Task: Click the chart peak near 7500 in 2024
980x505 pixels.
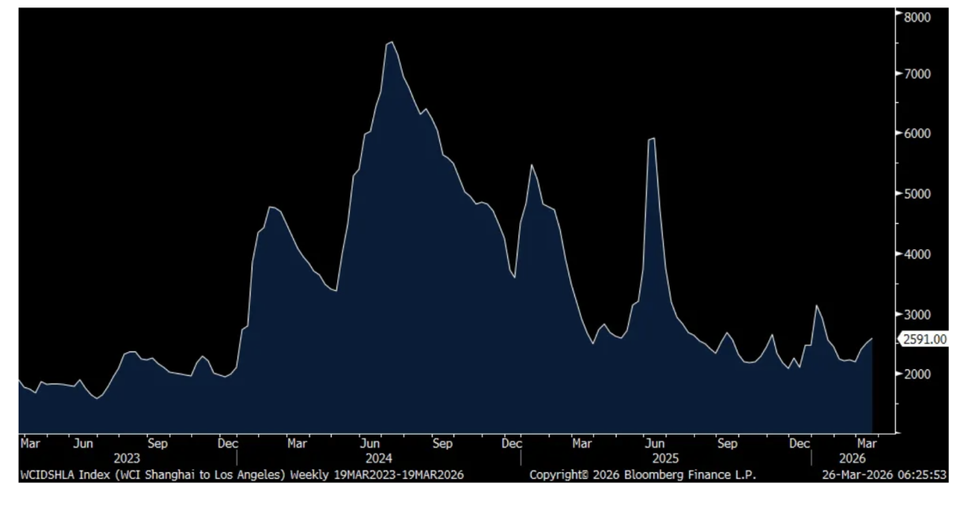Action: [x=391, y=42]
